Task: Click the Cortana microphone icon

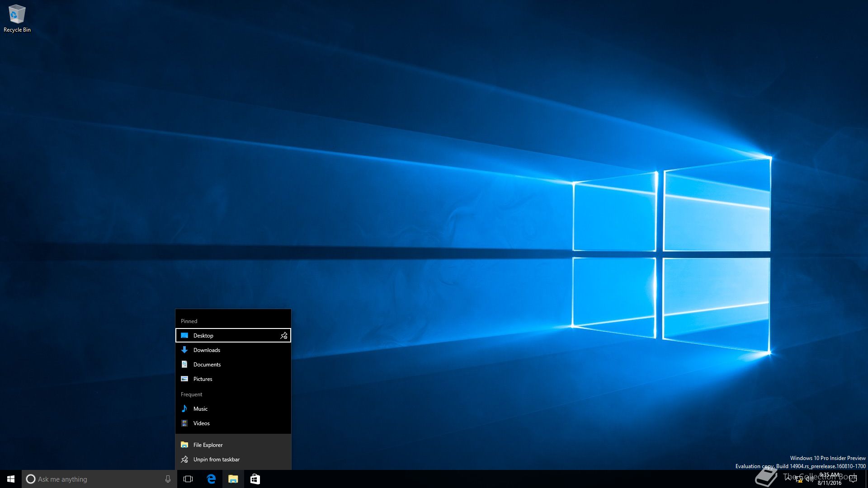Action: (168, 479)
